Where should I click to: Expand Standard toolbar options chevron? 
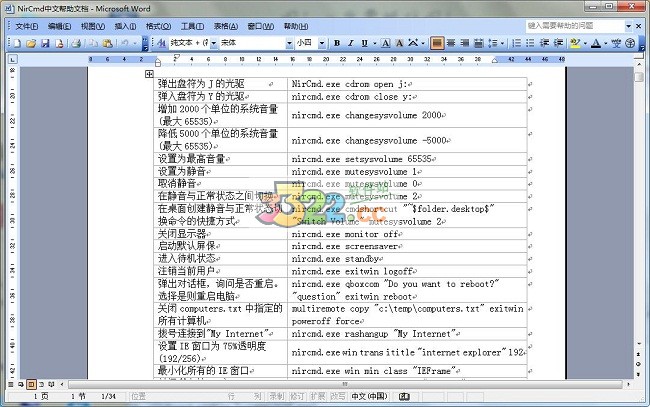coord(145,43)
